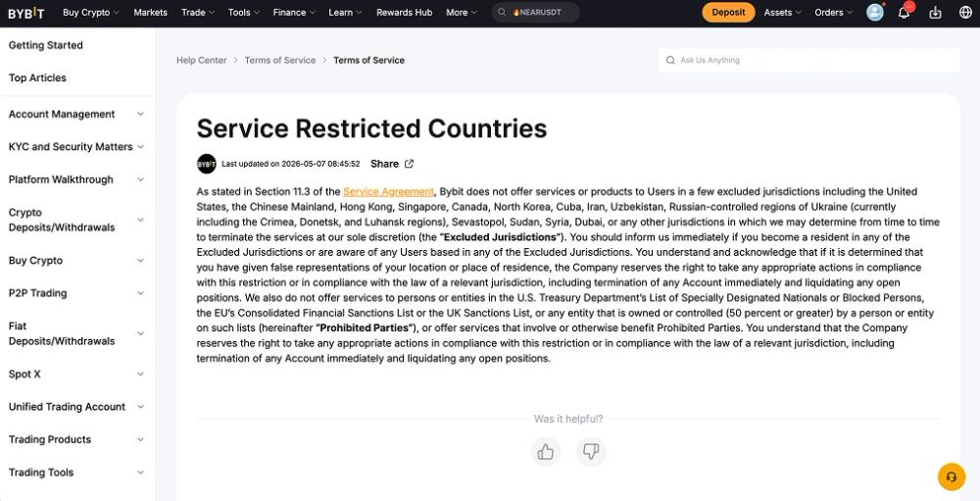Open the Finance dropdown menu
Viewport: 980px width, 501px height.
(294, 13)
